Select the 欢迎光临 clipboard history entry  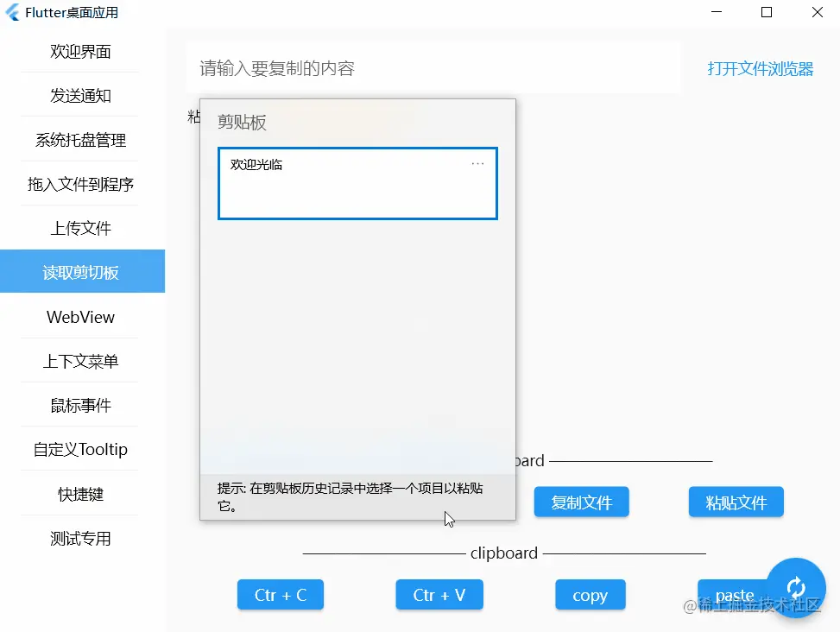pyautogui.click(x=357, y=183)
